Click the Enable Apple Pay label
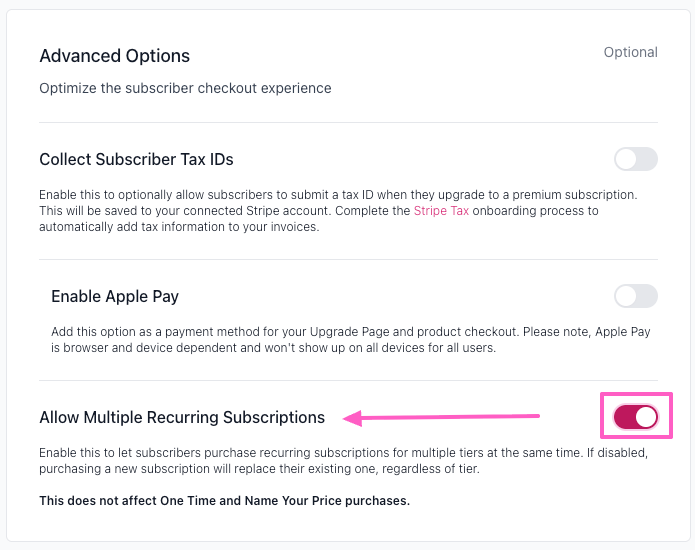Screen dimensions: 695x550 (x=115, y=296)
